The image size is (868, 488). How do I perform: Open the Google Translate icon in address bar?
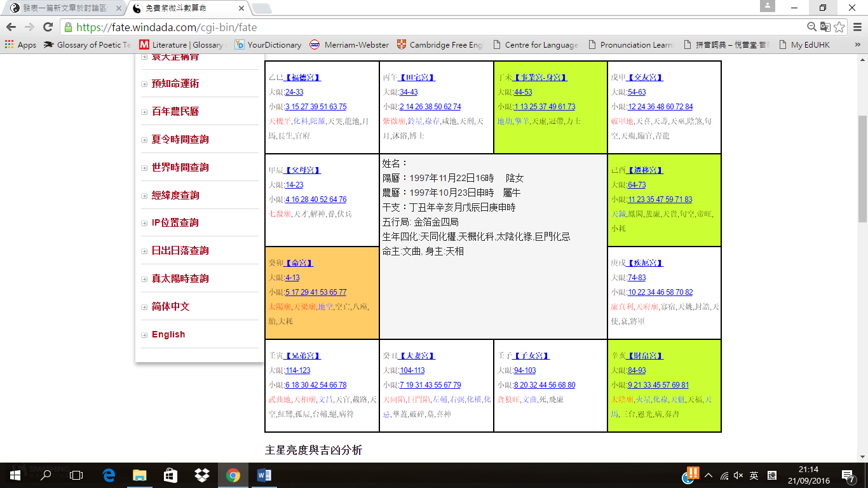click(825, 27)
